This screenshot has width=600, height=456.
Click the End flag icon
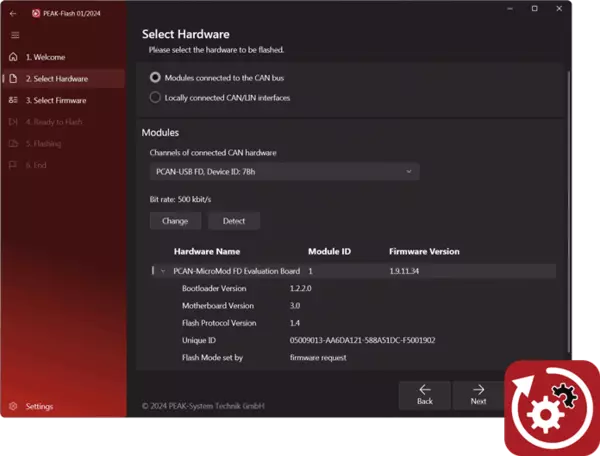click(13, 165)
